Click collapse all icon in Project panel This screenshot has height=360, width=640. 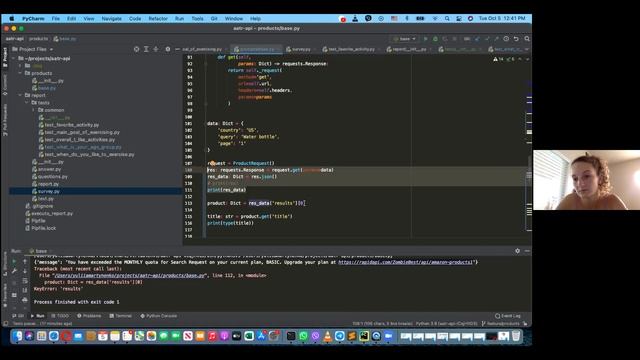156,49
